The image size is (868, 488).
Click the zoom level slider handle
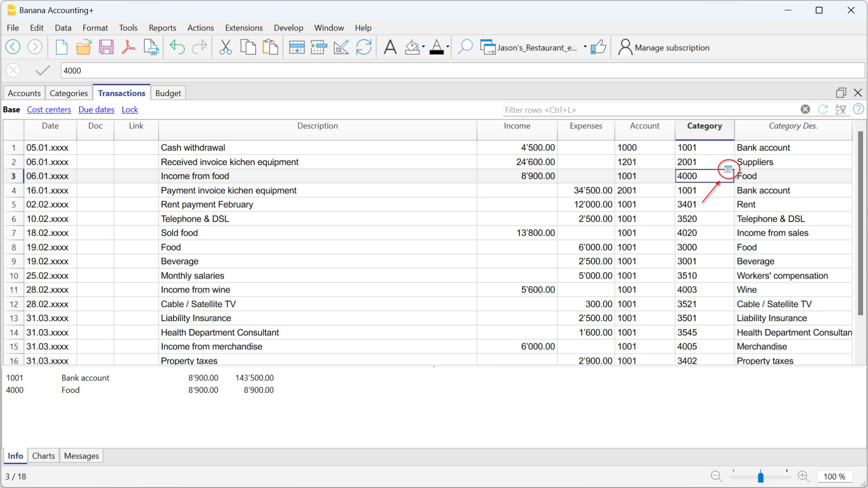pyautogui.click(x=760, y=477)
